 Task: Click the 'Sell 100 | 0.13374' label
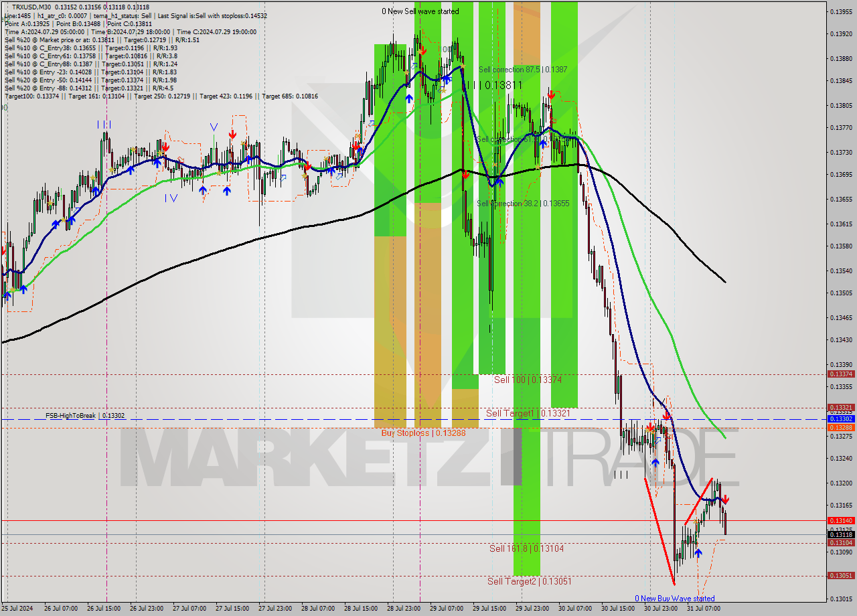point(528,380)
